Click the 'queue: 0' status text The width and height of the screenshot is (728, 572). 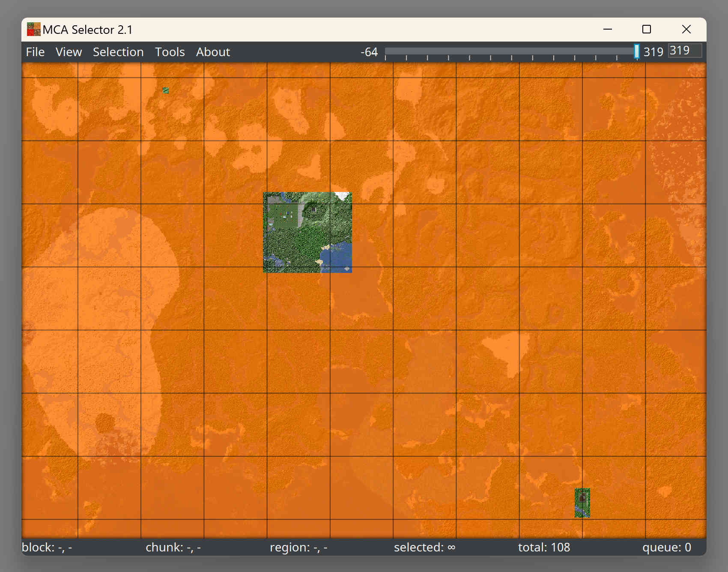coord(667,547)
